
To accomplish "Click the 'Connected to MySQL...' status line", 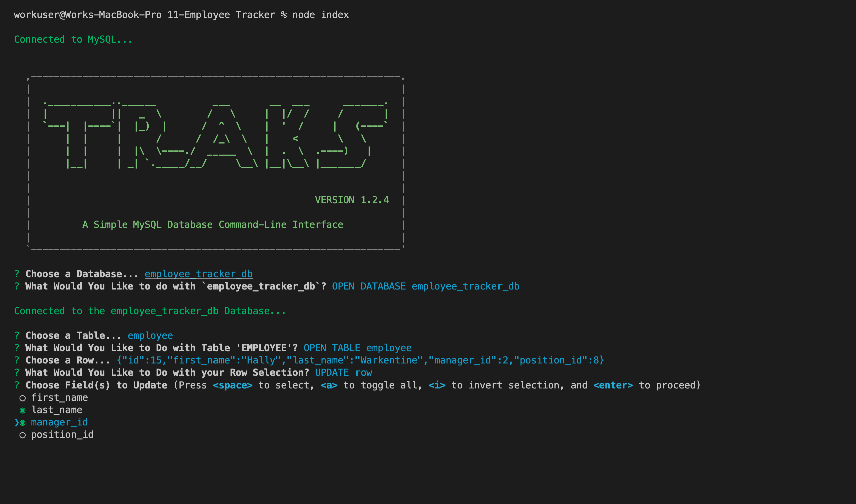I will [x=73, y=39].
